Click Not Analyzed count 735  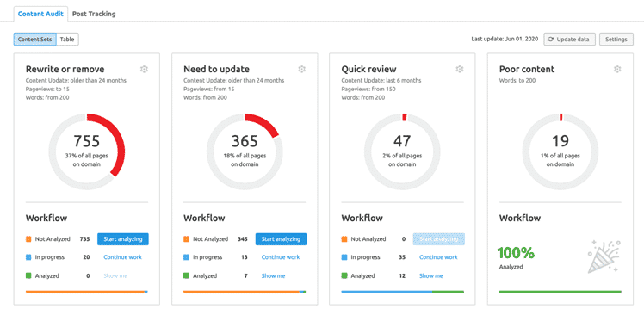84,239
